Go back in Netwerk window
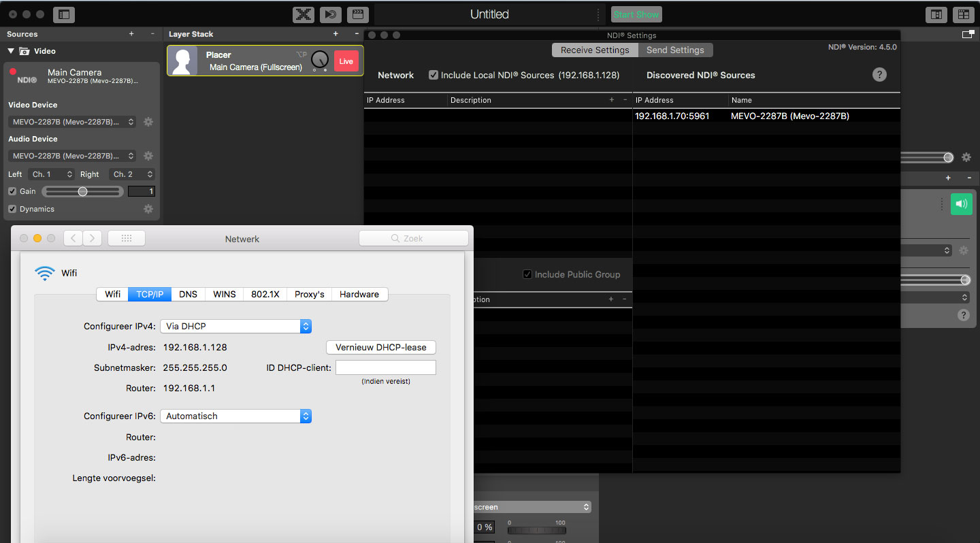980x543 pixels. coord(73,238)
